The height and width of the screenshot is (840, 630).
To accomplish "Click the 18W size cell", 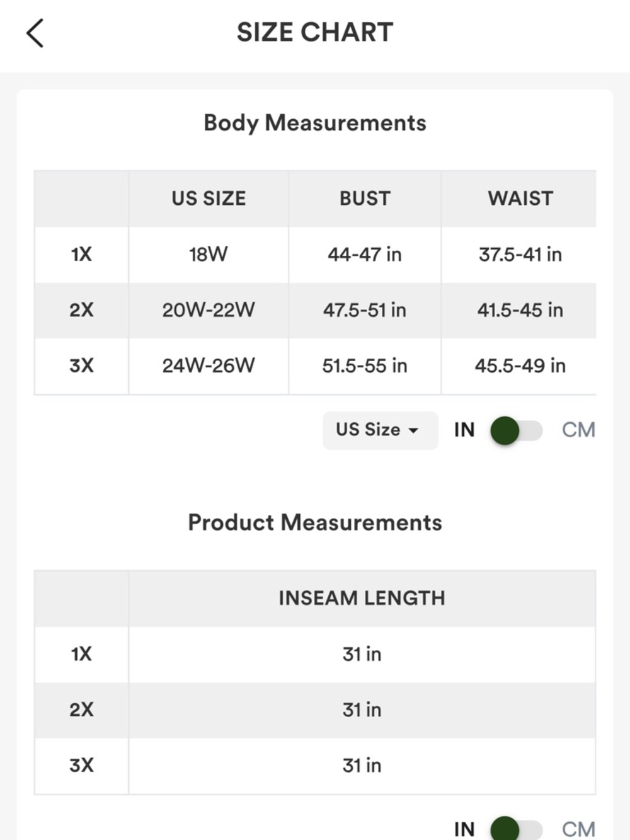I will pyautogui.click(x=209, y=255).
